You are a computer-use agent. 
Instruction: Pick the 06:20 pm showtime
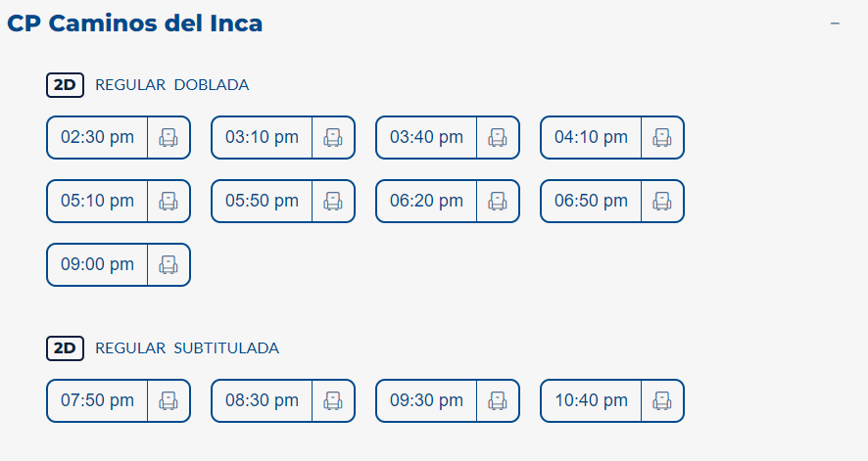[x=426, y=202]
